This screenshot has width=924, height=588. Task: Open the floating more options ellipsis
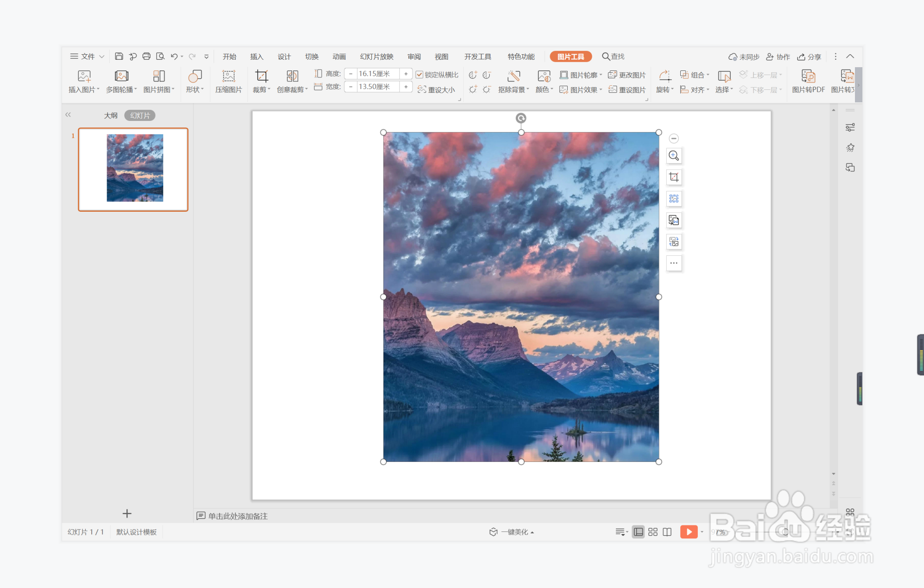[674, 263]
